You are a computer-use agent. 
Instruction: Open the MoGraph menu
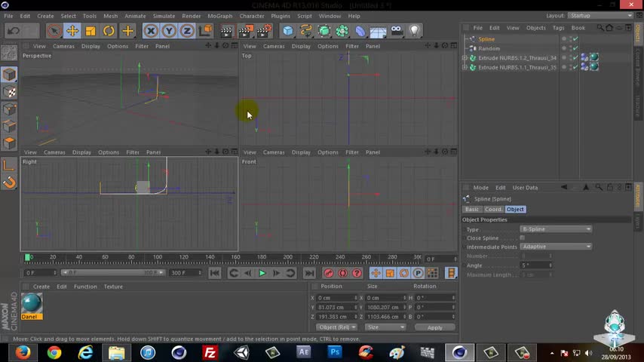pyautogui.click(x=219, y=16)
